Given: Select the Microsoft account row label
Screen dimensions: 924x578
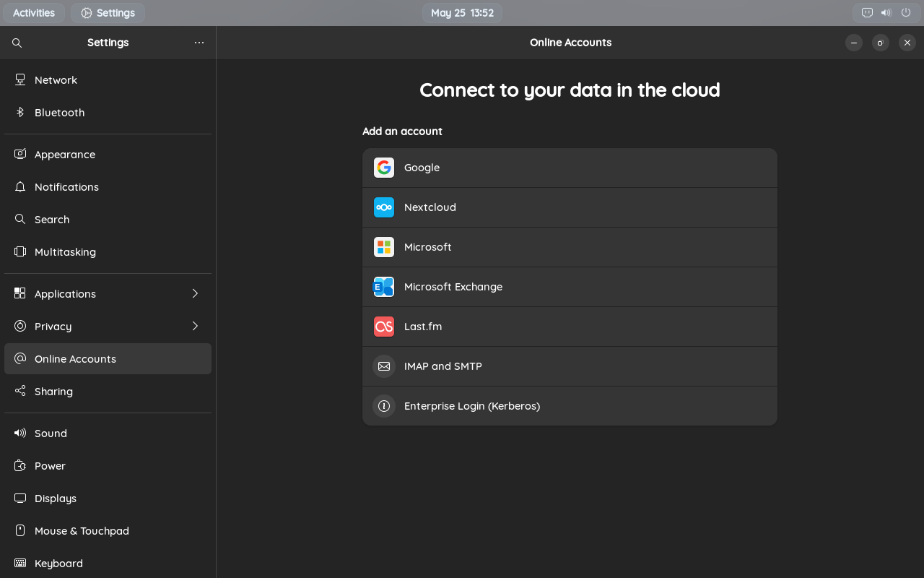Looking at the screenshot, I should point(428,247).
